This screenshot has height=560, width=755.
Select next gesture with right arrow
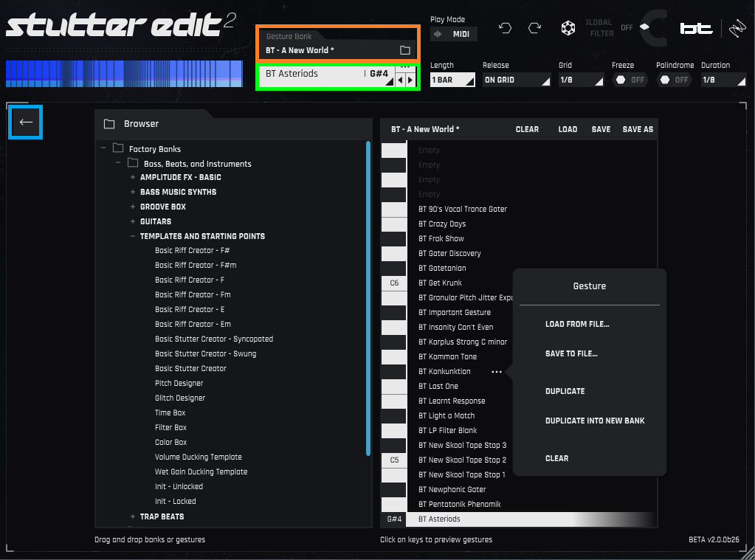coord(410,80)
